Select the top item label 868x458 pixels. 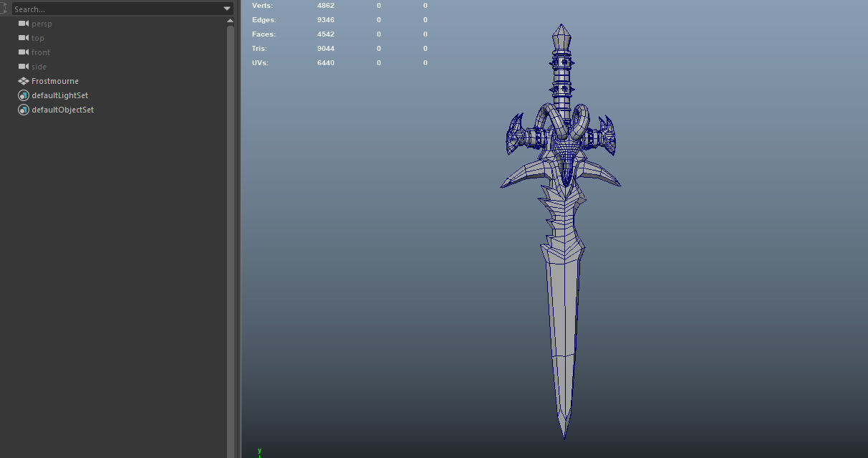(38, 38)
